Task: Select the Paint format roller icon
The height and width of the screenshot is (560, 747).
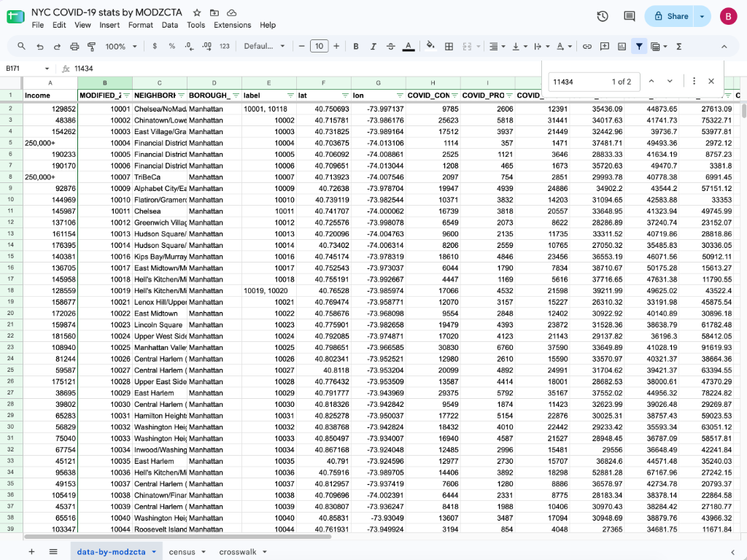Action: (91, 46)
